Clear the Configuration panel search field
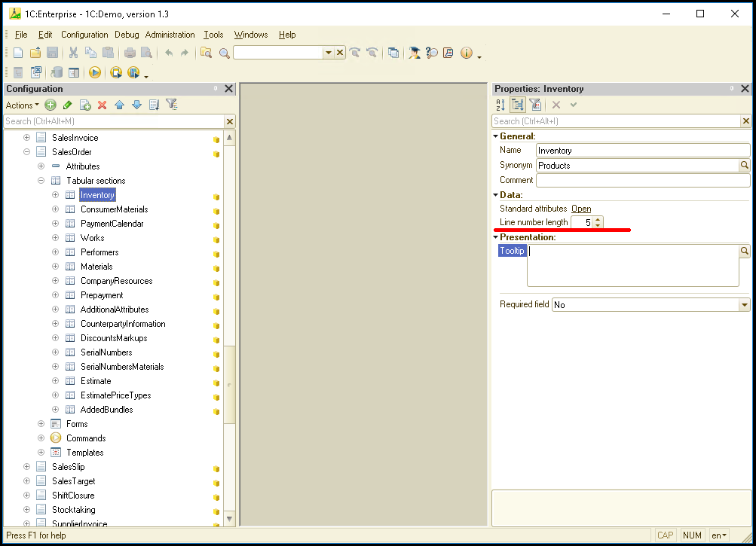Image resolution: width=756 pixels, height=546 pixels. [x=230, y=121]
